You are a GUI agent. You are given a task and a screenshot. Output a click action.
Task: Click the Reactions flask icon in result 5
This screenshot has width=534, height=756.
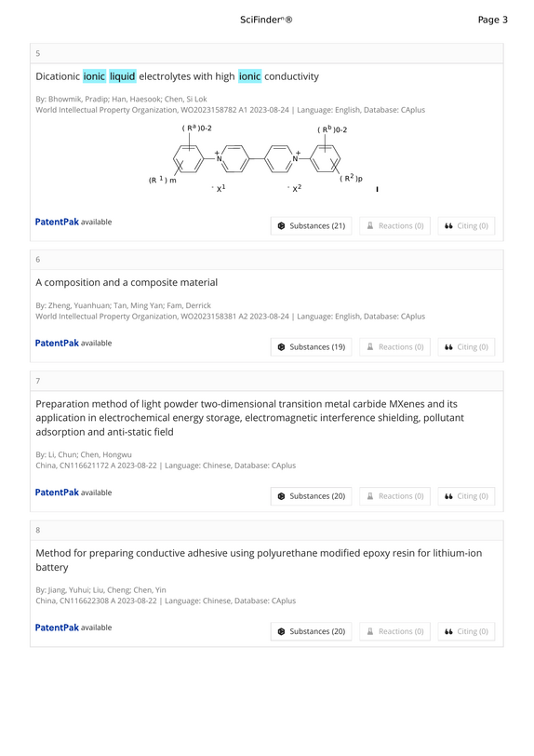370,225
